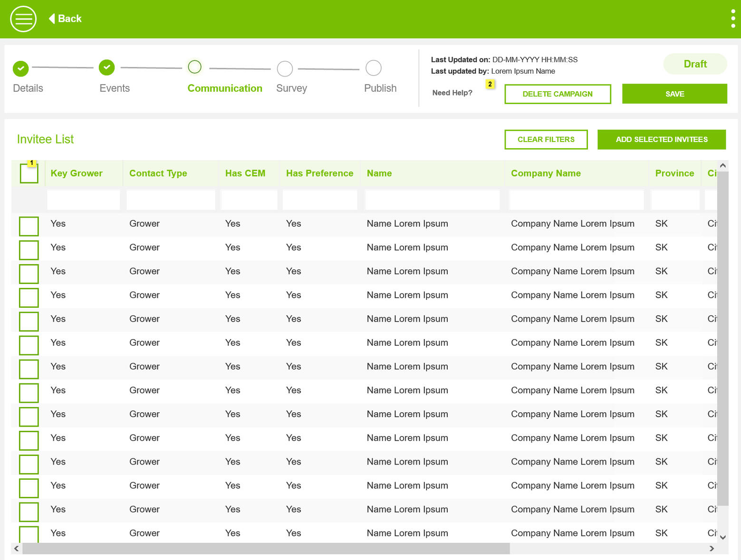Image resolution: width=741 pixels, height=560 pixels.
Task: Check the third invitee row checkbox
Action: 29,274
